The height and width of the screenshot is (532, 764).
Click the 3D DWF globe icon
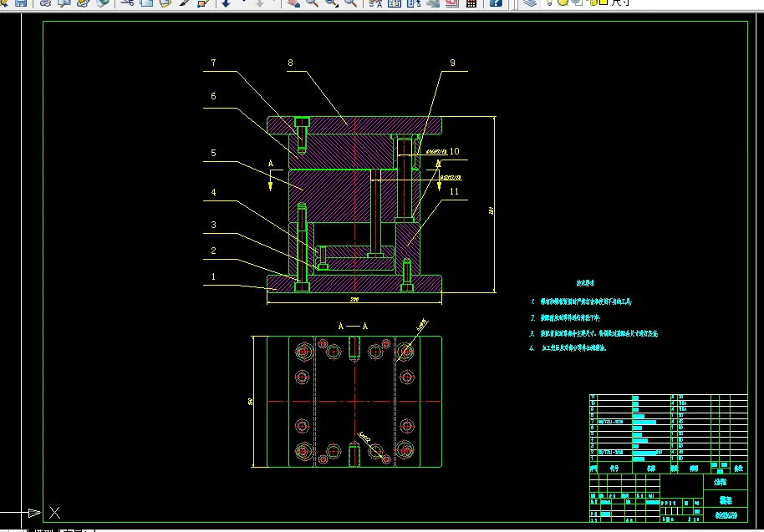102,3
